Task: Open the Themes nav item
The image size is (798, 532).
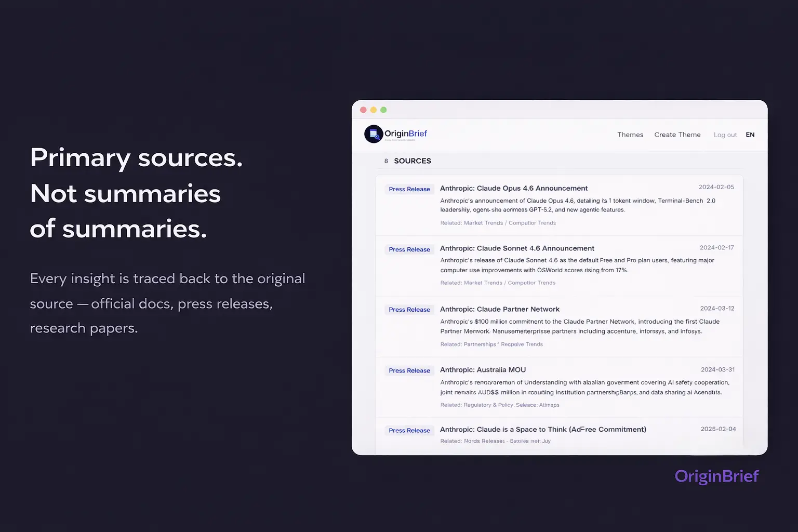Action: [x=630, y=135]
